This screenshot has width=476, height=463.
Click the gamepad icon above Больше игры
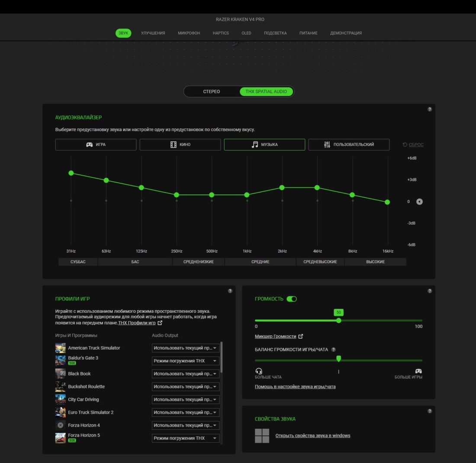(x=418, y=371)
